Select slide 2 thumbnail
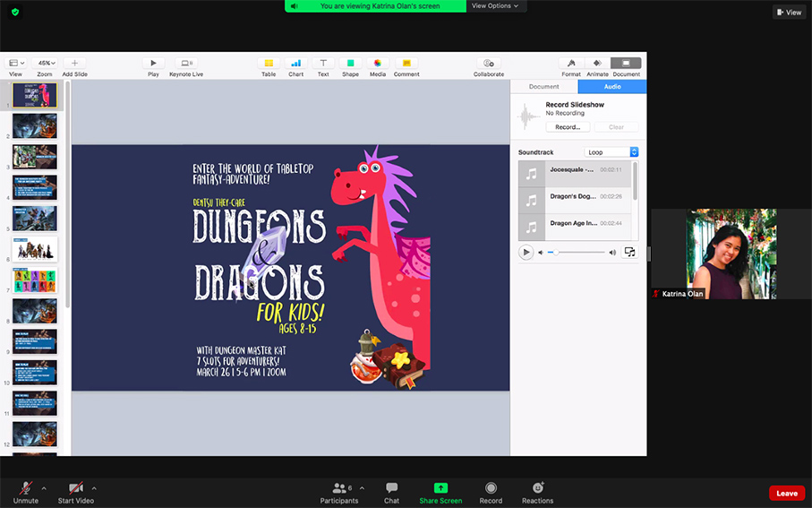Viewport: 812px width, 508px height. tap(35, 126)
